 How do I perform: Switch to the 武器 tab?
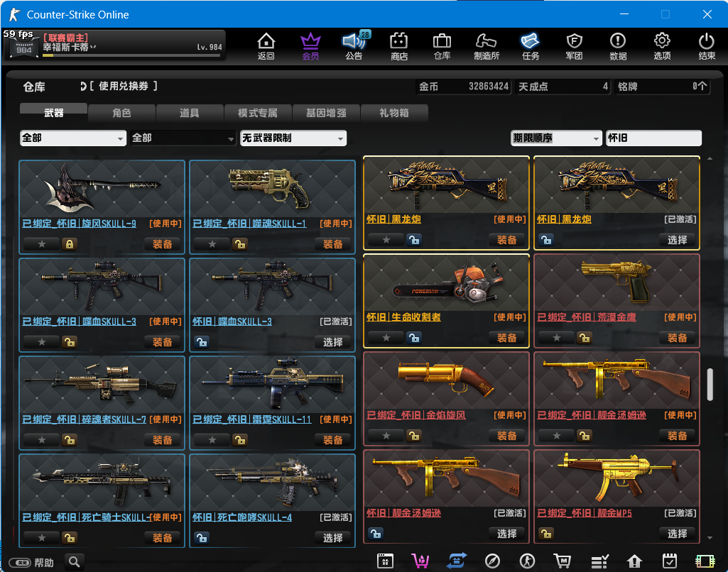[x=53, y=113]
